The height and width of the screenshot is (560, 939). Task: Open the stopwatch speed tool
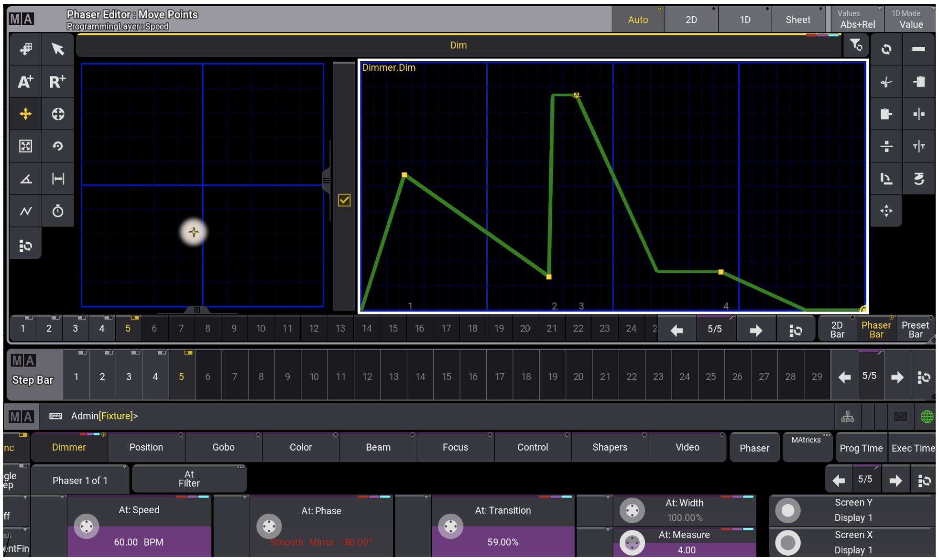(58, 211)
